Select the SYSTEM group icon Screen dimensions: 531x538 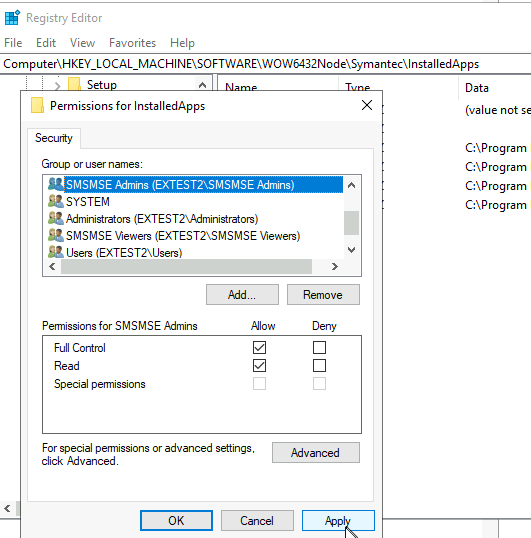click(56, 201)
